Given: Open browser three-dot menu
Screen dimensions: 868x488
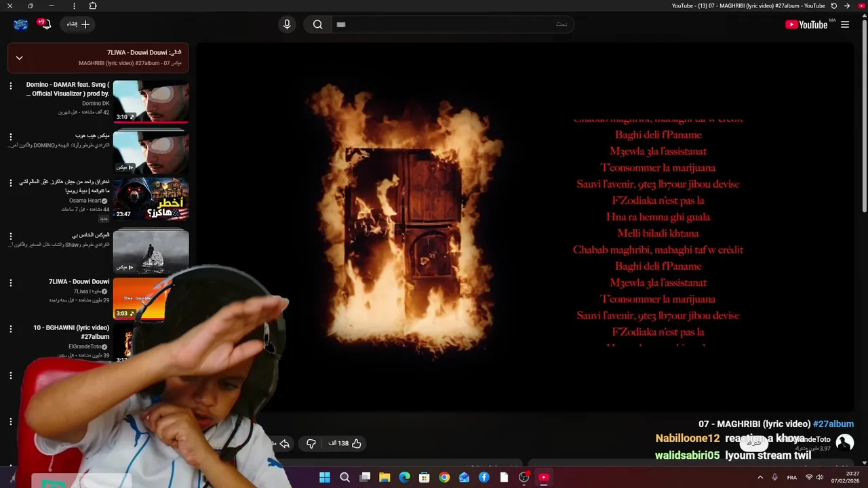Looking at the screenshot, I should [74, 5].
